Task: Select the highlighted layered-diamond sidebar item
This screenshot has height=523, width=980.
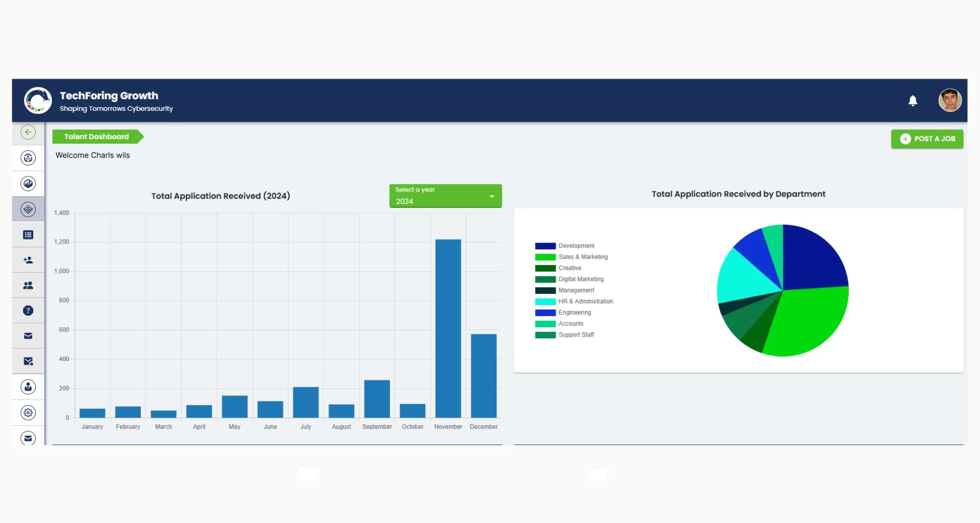Action: pyautogui.click(x=28, y=209)
